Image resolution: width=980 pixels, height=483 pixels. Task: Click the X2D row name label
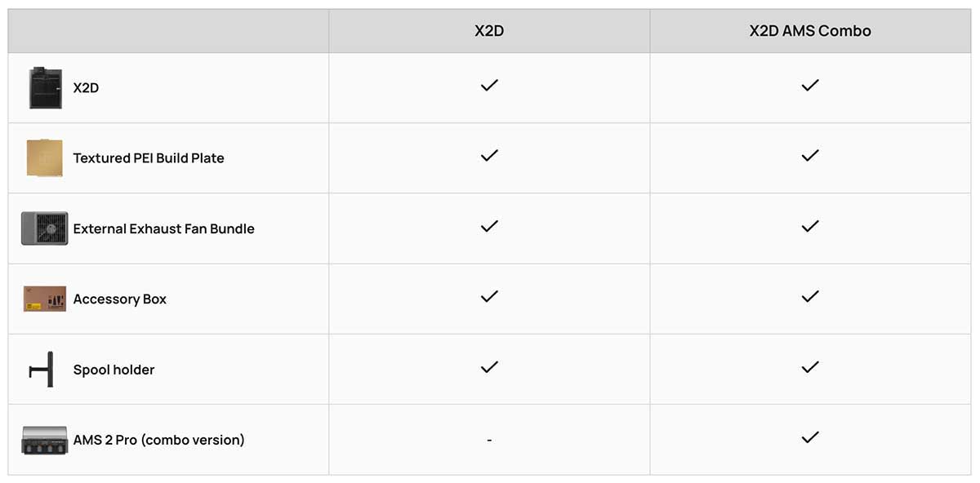(x=86, y=88)
